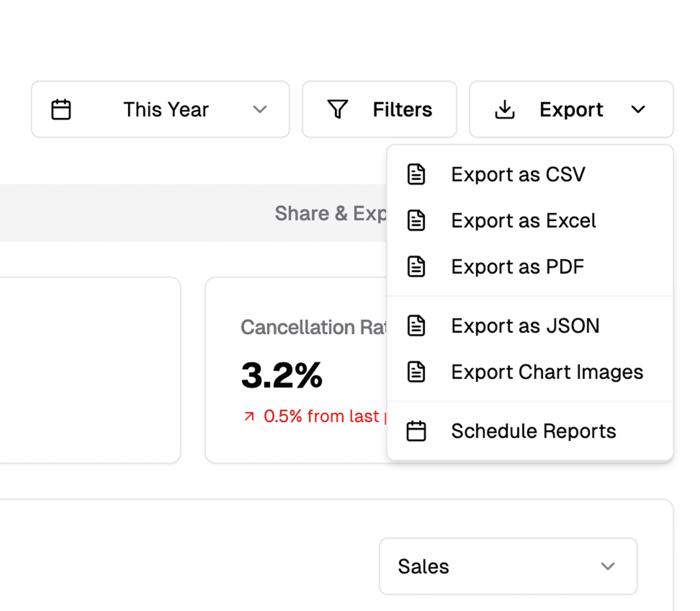The height and width of the screenshot is (611, 700).
Task: Collapse the Export dropdown chevron
Action: [638, 109]
